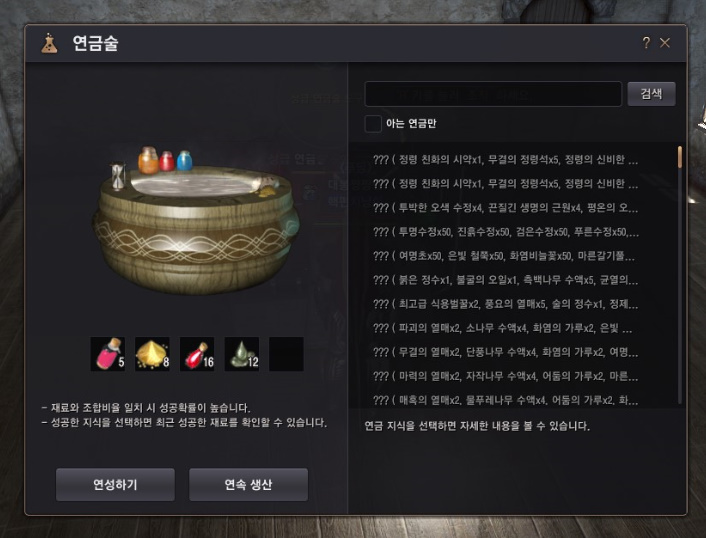This screenshot has height=538, width=706.
Task: Click the recipe list scrollbar handle
Action: [x=679, y=157]
